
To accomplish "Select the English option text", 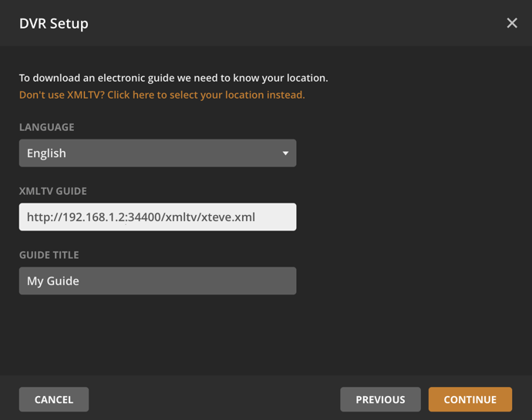I will click(46, 153).
